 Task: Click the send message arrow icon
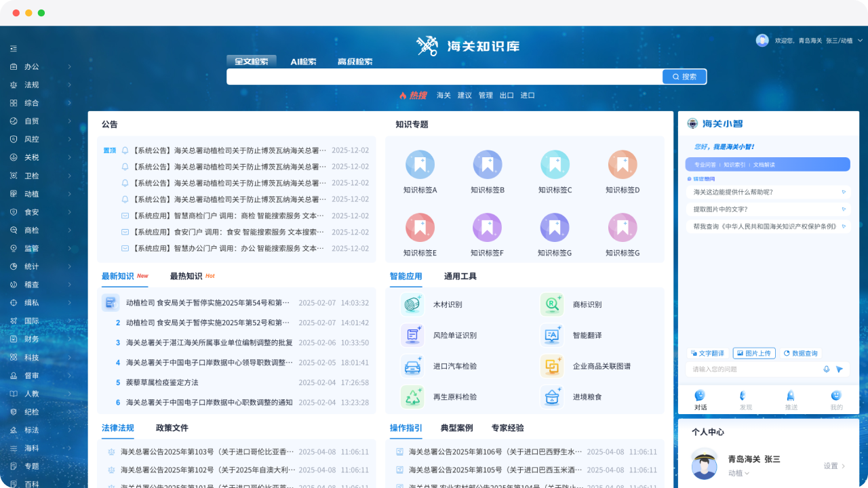[840, 369]
